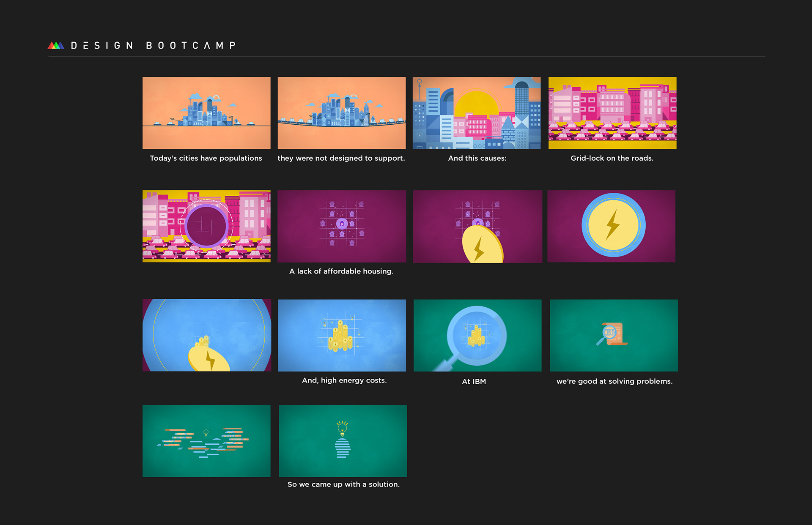Viewport: 812px width, 525px height.
Task: Click the purple circle over traffic frame
Action: (206, 226)
